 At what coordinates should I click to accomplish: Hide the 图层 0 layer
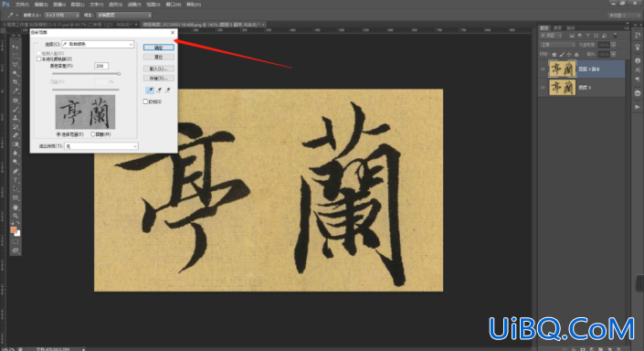[x=543, y=88]
